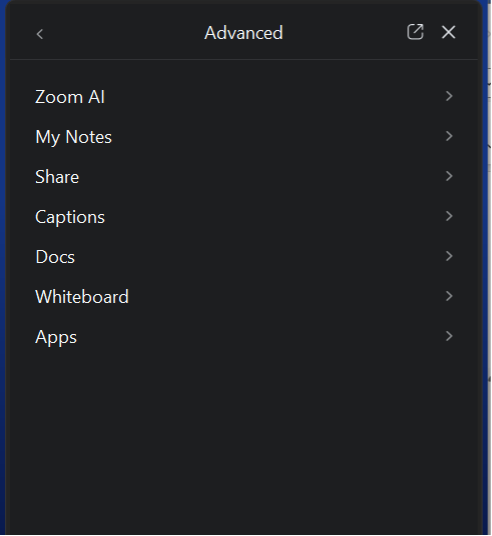
Task: Open the Whiteboard settings
Action: click(244, 296)
